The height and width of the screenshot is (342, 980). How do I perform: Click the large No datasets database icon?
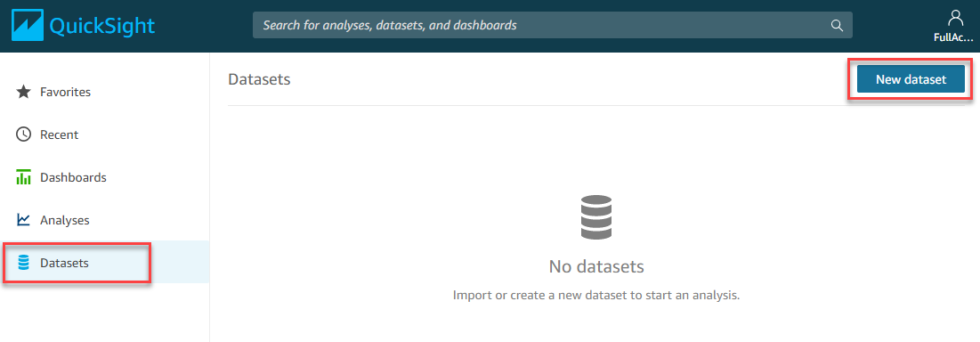click(596, 217)
